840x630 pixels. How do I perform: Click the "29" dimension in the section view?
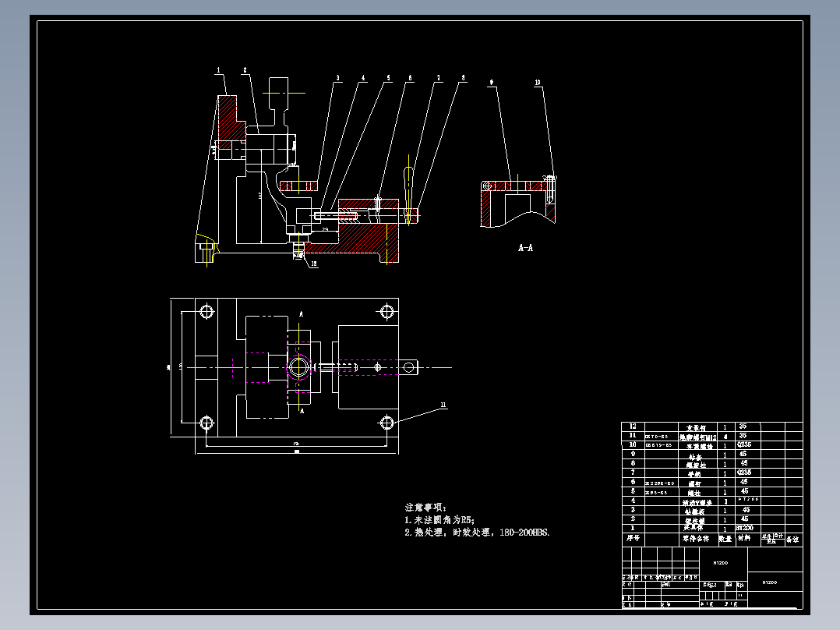coord(326,229)
